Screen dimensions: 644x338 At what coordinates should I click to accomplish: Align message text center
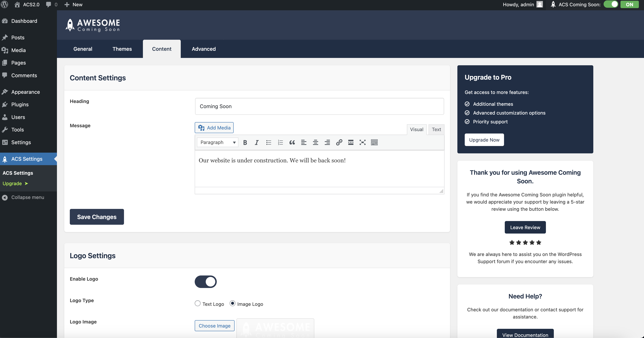(316, 143)
